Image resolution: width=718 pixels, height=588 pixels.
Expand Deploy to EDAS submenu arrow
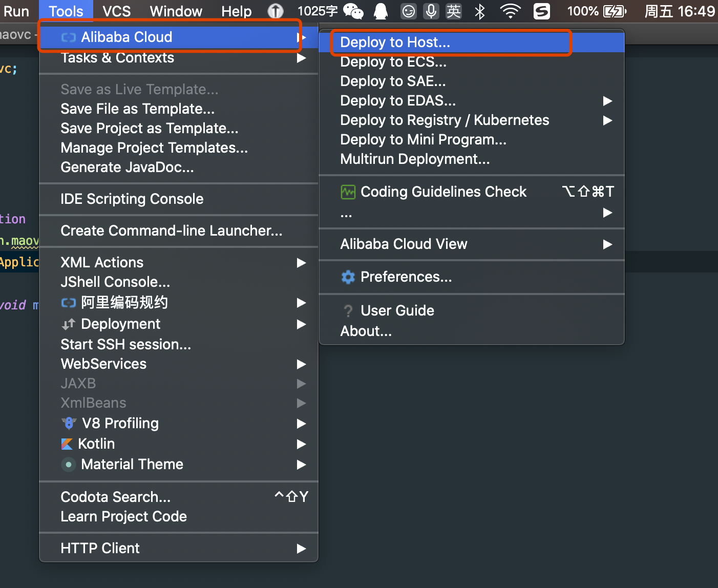608,101
